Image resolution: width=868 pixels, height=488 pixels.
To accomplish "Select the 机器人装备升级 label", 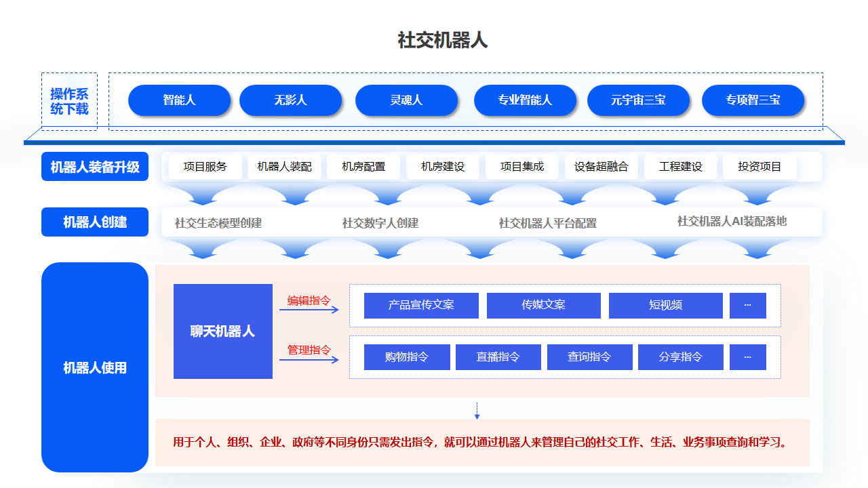I will point(95,167).
